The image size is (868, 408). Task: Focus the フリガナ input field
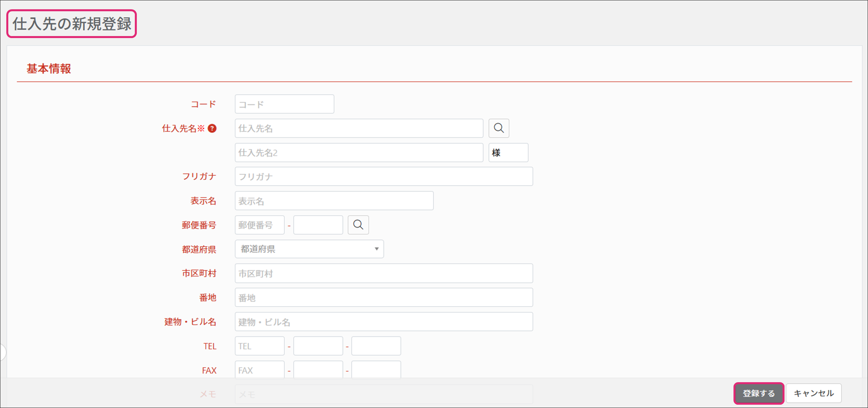[x=384, y=176]
